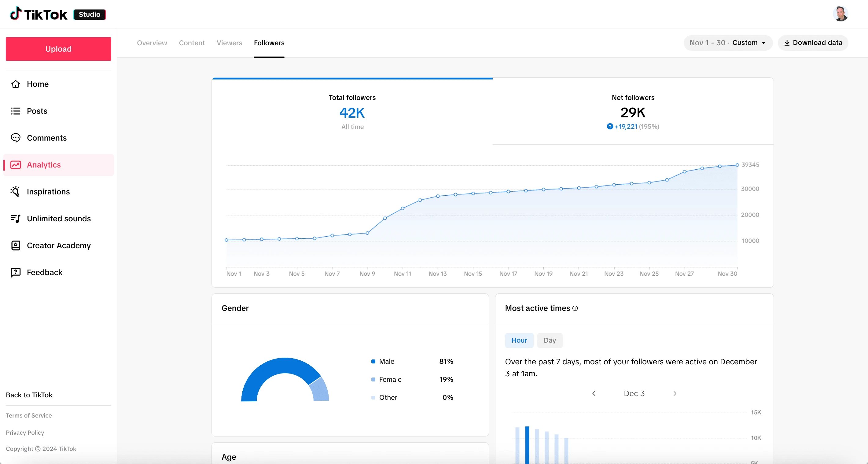The image size is (868, 464).
Task: Click the user profile avatar icon
Action: pos(842,14)
